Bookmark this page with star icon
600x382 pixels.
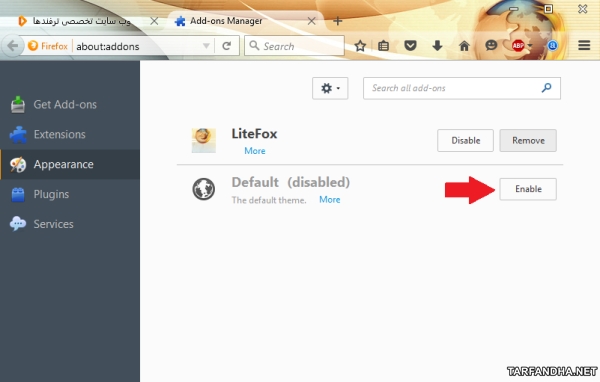tap(360, 46)
